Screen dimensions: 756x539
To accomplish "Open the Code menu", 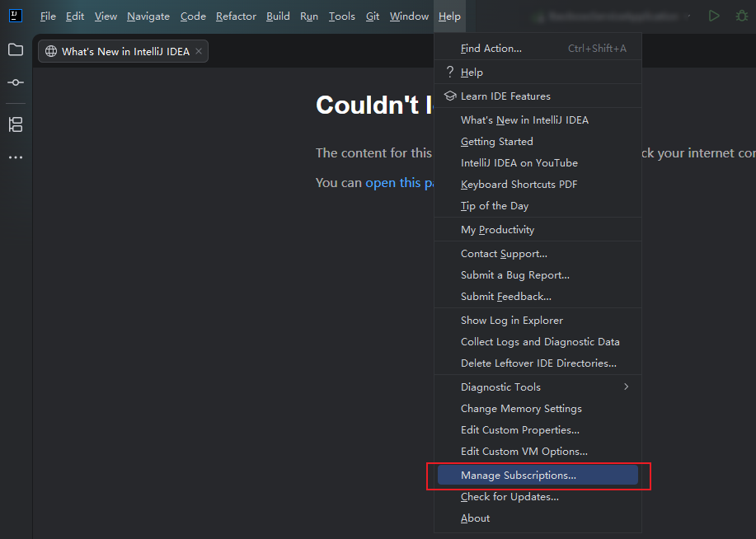I will tap(193, 16).
